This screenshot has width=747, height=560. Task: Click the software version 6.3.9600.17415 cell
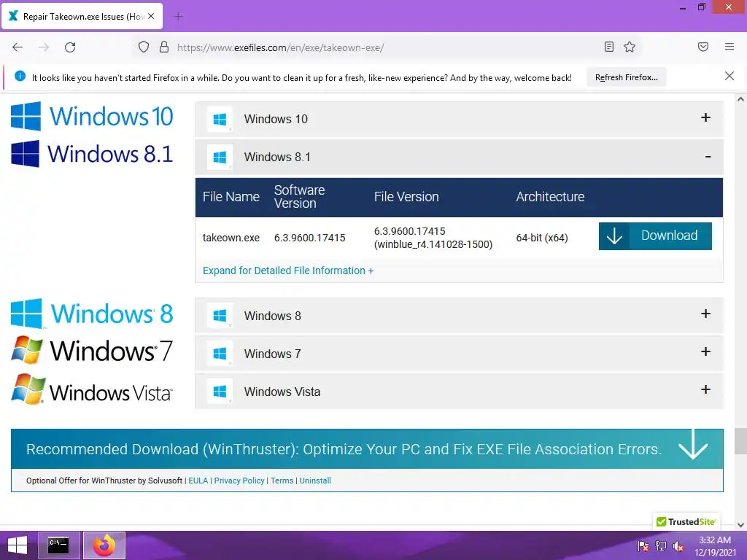(x=309, y=238)
